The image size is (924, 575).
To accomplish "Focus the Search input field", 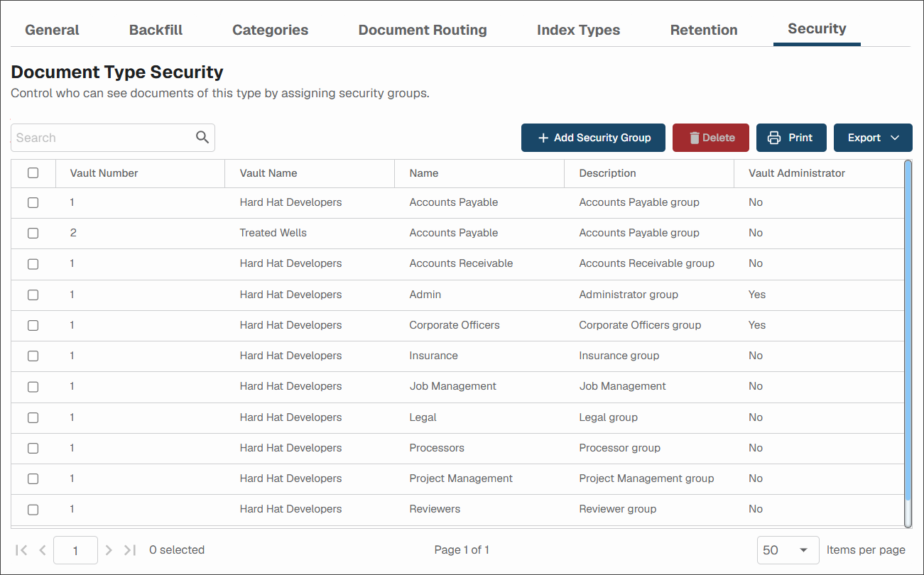I will click(x=113, y=138).
